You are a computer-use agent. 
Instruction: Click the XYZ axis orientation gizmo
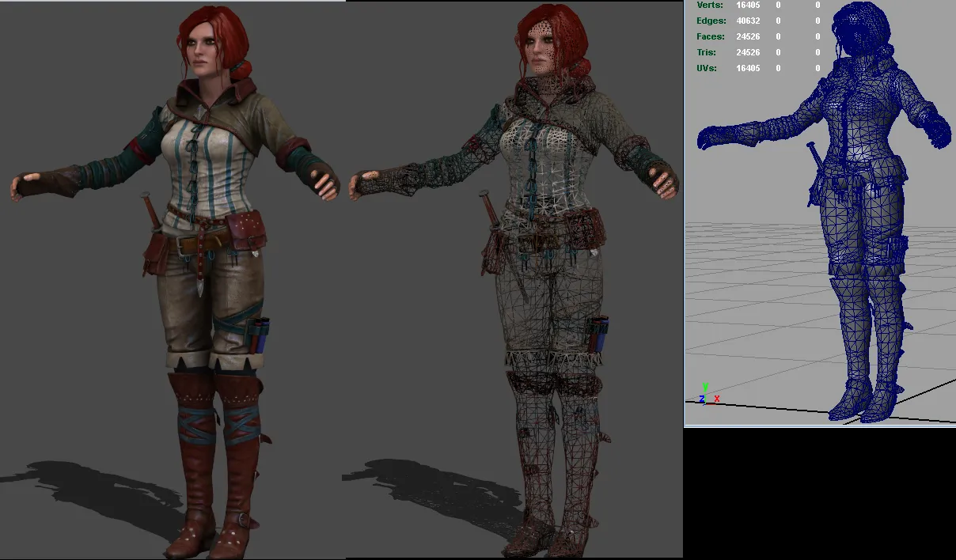pos(709,394)
